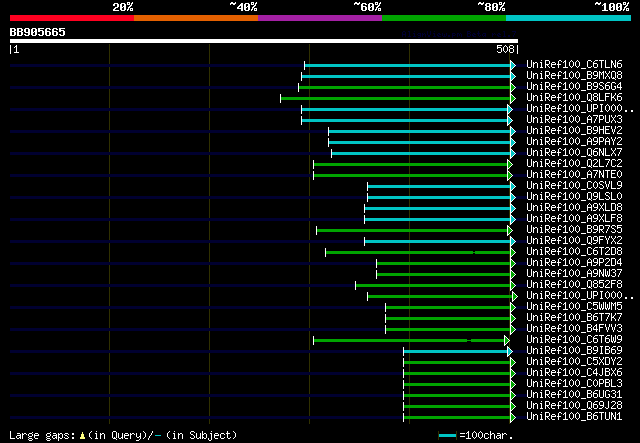Click the cyan 100char scale bar in the legend

(x=448, y=436)
